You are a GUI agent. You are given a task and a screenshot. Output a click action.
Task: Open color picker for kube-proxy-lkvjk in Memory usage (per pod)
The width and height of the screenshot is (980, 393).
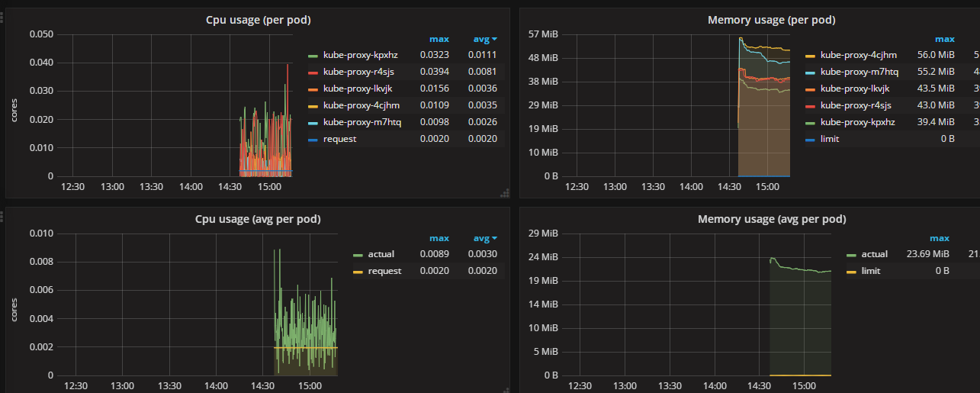(x=810, y=89)
